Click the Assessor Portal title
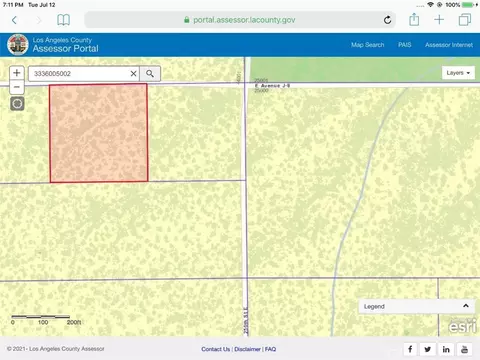Viewport: 480px width, 360px height. point(66,49)
